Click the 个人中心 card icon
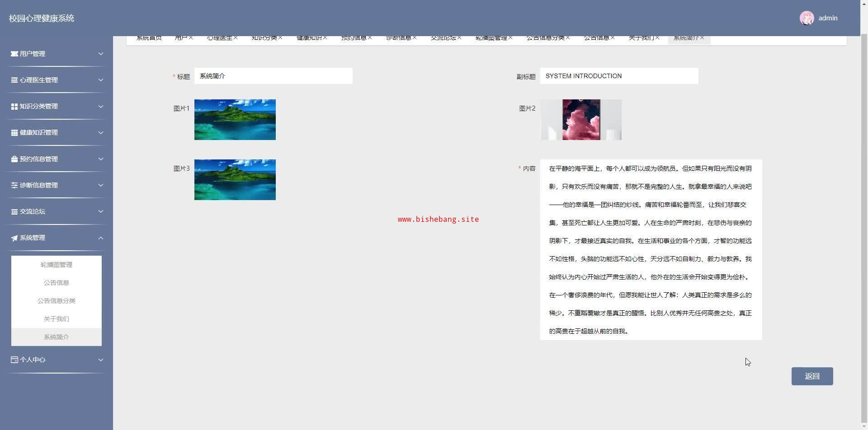Viewport: 868px width, 430px height. pyautogui.click(x=14, y=360)
